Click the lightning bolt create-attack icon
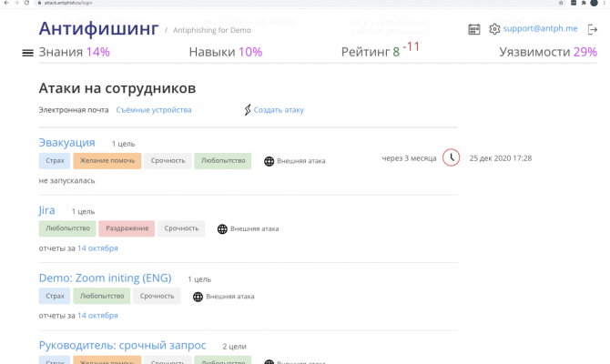610x364 pixels. [248, 110]
